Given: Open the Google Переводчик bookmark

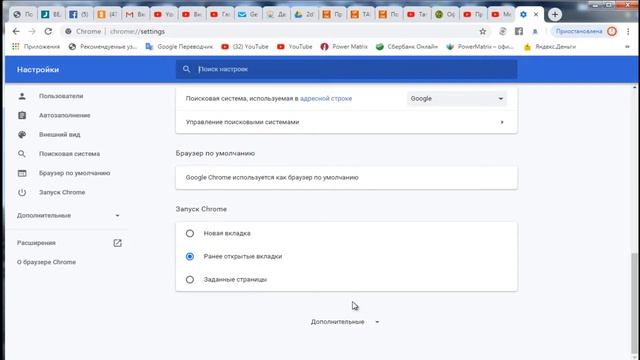Looking at the screenshot, I should pyautogui.click(x=179, y=47).
